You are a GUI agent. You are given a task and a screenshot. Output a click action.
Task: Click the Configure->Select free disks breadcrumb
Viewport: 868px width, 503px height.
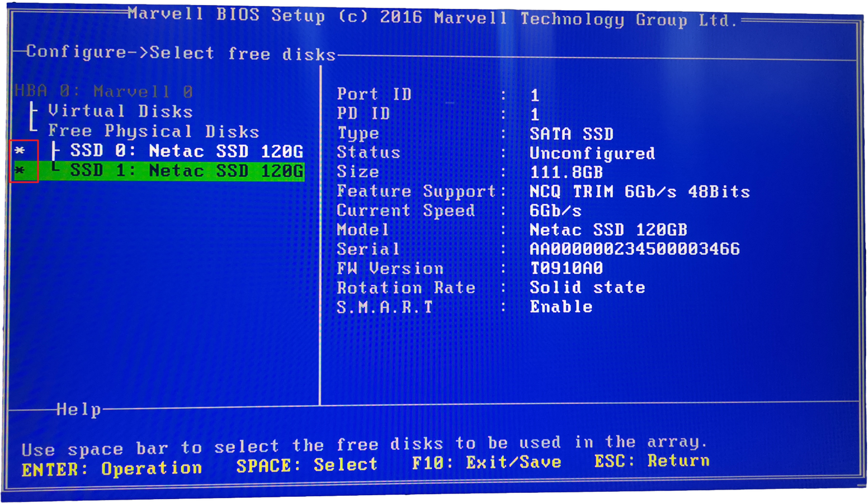(181, 53)
